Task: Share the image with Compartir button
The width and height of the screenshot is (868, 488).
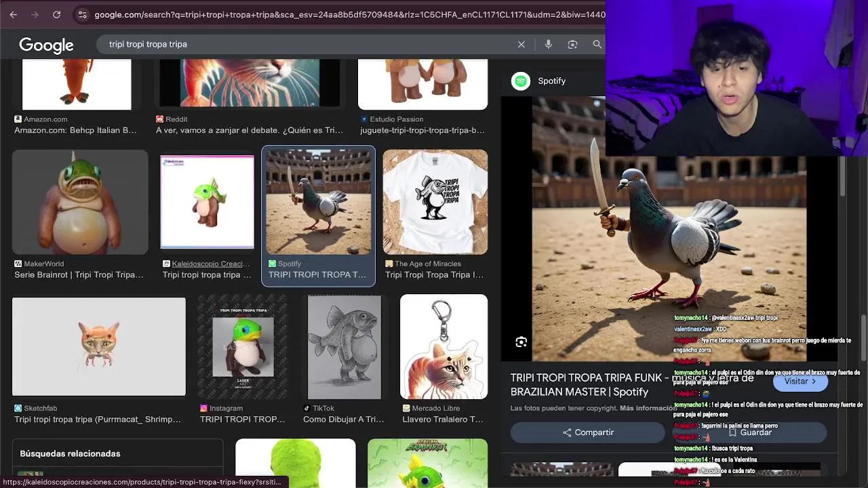Action: click(x=588, y=432)
